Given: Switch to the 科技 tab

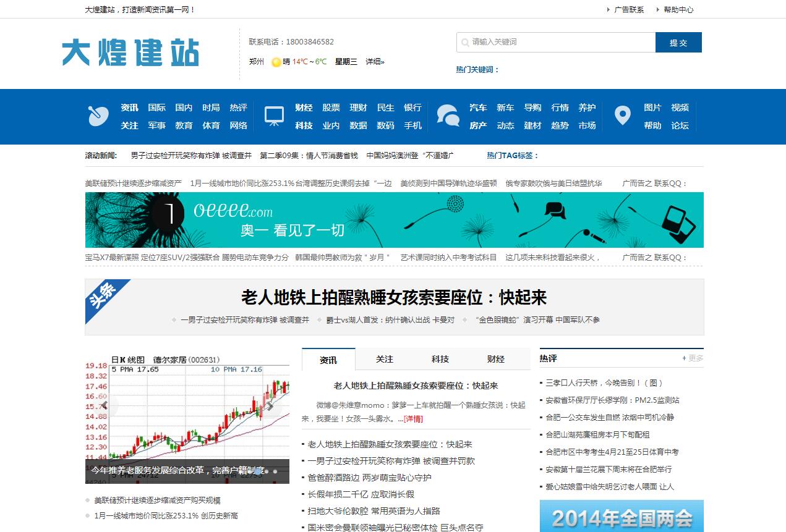Looking at the screenshot, I should [440, 360].
